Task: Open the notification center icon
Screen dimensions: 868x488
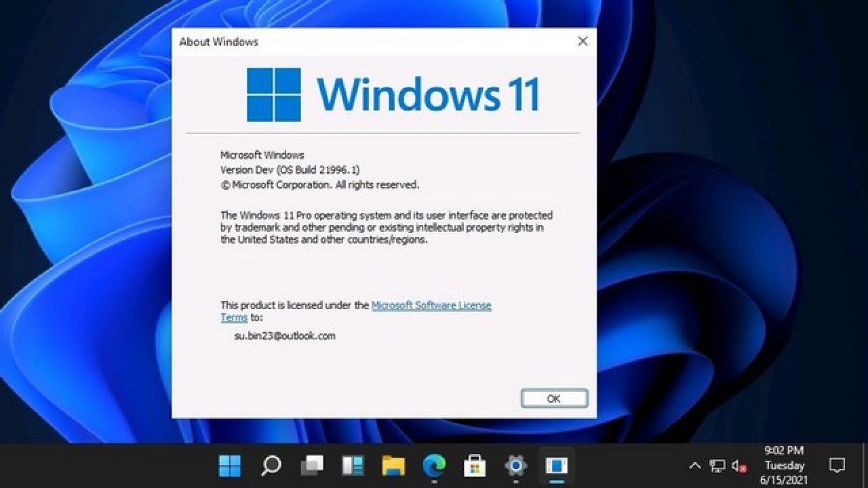Action: 837,466
